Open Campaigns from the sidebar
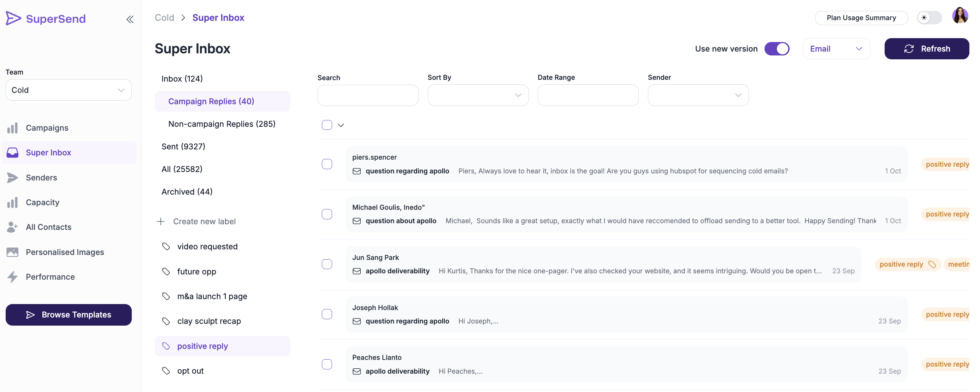The height and width of the screenshot is (392, 980). [x=47, y=128]
